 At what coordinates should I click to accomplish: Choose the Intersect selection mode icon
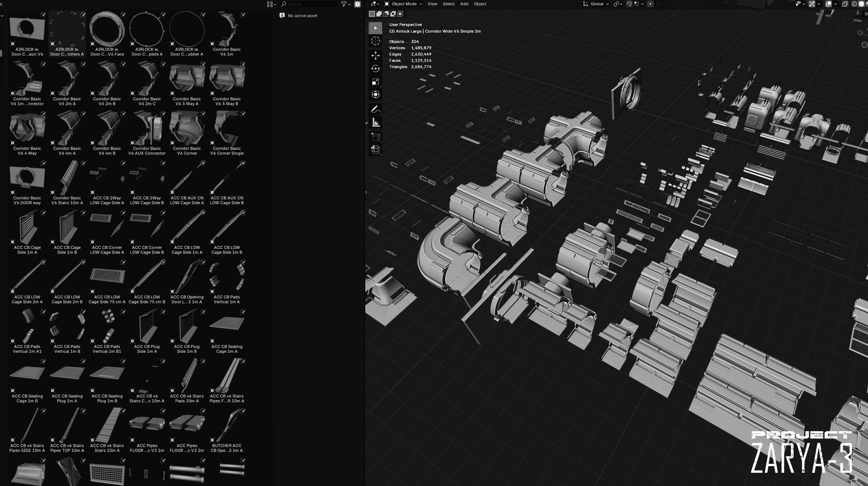pos(400,14)
